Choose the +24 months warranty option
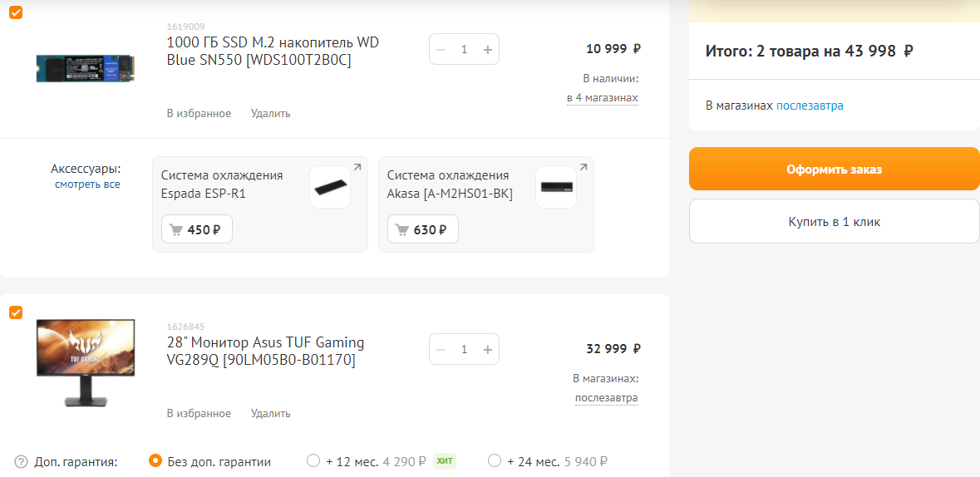 (x=495, y=460)
